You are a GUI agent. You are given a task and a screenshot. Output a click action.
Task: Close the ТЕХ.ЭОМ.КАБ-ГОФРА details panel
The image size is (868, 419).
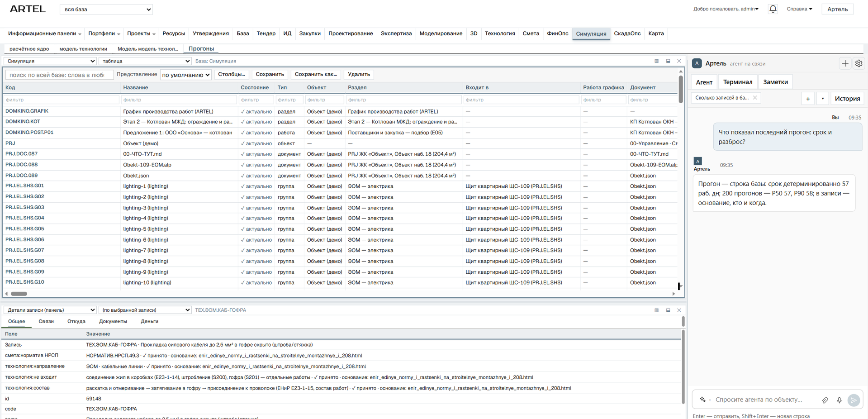pyautogui.click(x=679, y=310)
